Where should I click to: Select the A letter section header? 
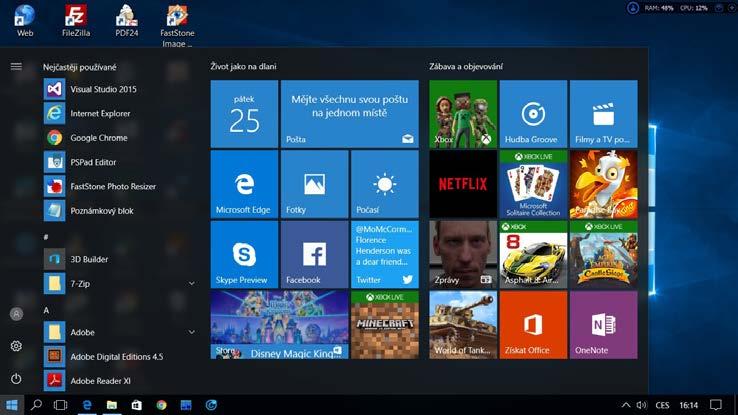[x=46, y=310]
